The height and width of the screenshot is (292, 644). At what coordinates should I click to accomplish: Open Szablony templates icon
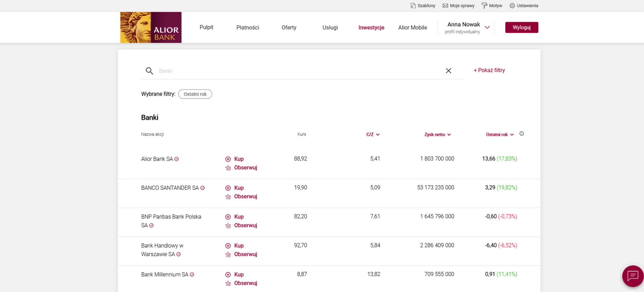tap(413, 6)
